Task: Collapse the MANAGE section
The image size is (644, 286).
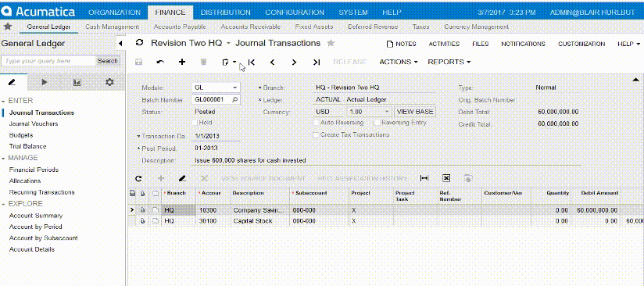Action: click(x=3, y=158)
